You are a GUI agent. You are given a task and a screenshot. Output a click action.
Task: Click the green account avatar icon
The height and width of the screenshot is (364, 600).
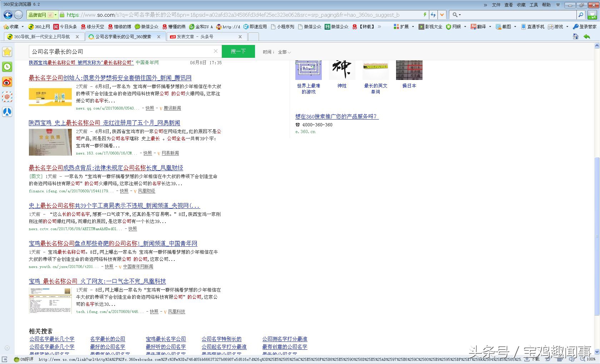tap(592, 15)
